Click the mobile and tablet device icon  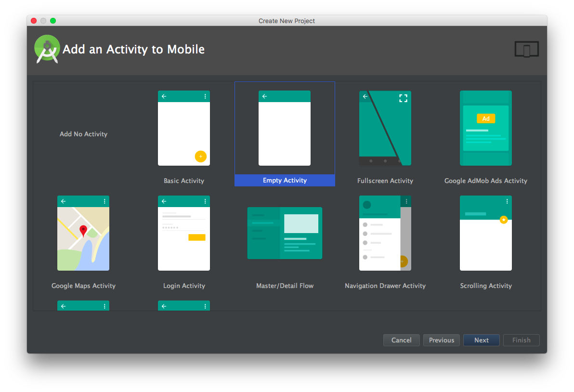tap(527, 49)
